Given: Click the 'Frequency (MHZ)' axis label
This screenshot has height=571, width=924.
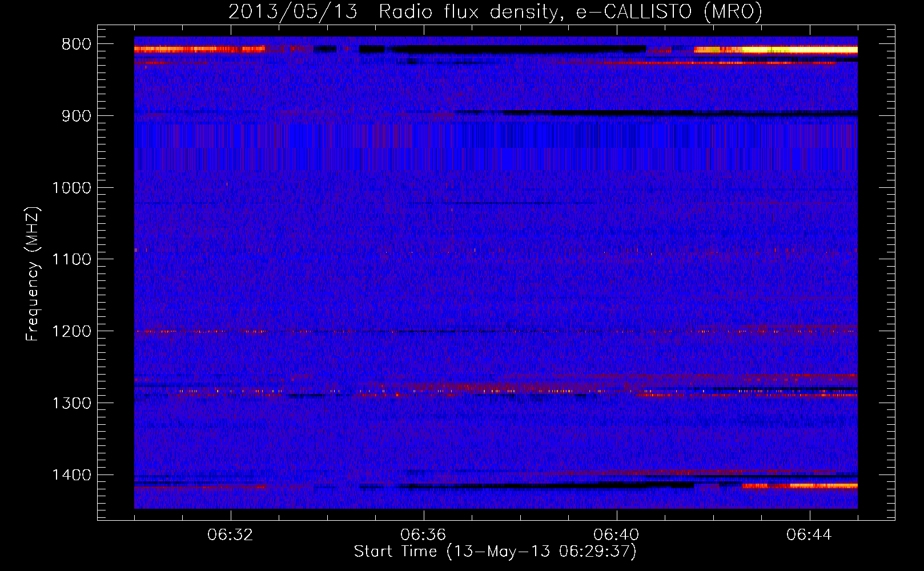Looking at the screenshot, I should click(33, 274).
